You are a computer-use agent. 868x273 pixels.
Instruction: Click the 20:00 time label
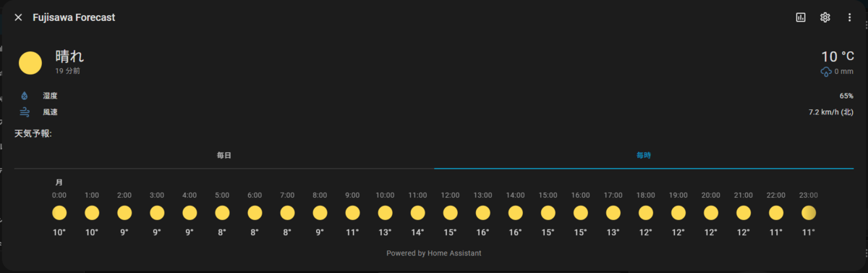tap(711, 196)
